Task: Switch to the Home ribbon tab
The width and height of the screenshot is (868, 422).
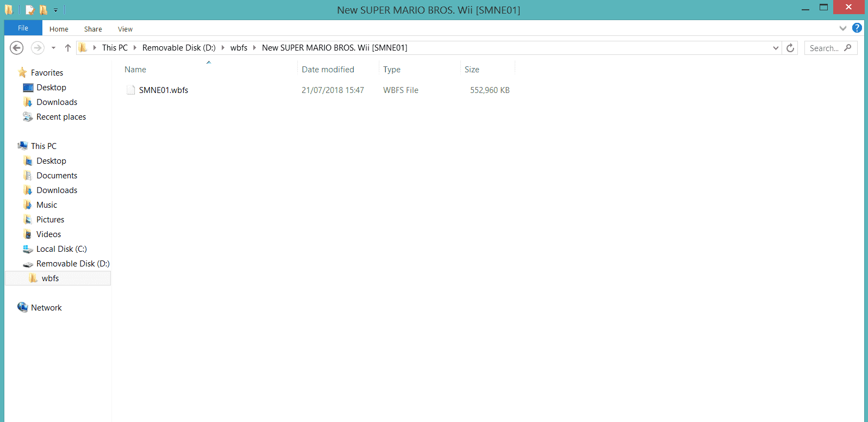Action: click(59, 29)
